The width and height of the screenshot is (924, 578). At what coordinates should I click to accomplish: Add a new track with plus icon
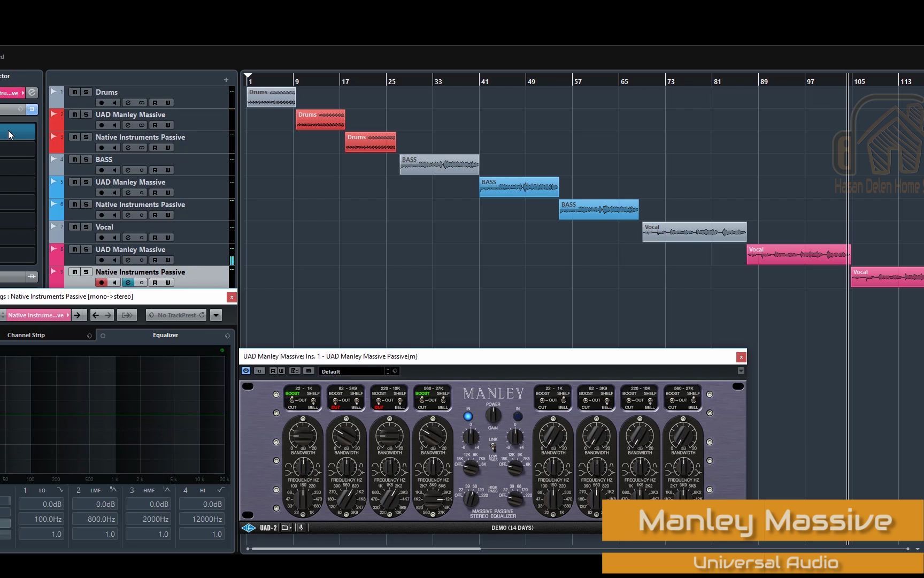tap(226, 80)
